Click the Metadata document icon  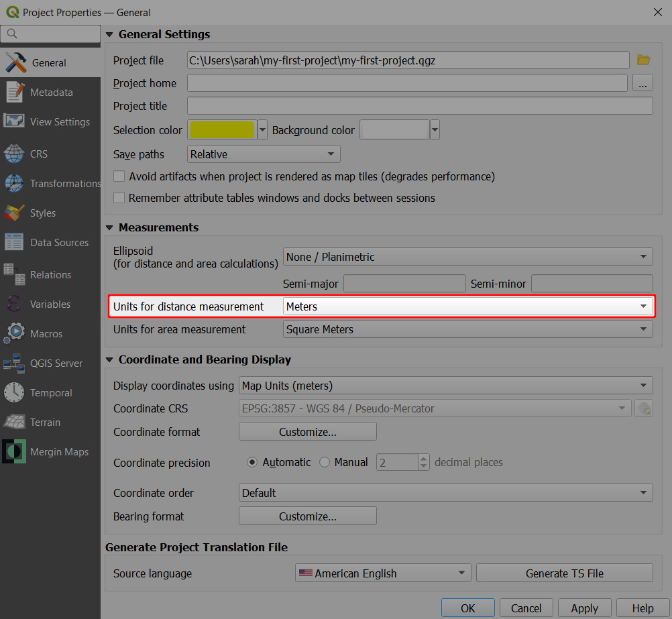tap(14, 92)
